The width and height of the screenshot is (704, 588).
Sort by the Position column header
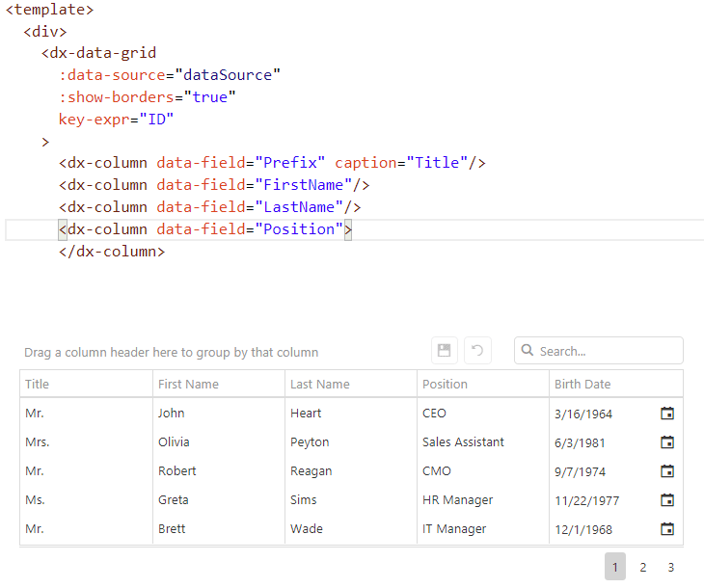pos(482,385)
